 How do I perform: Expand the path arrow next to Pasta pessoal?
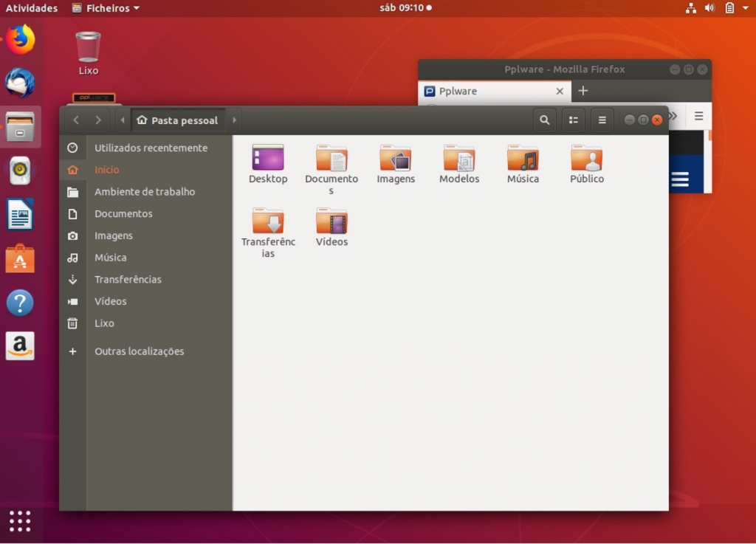tap(234, 120)
